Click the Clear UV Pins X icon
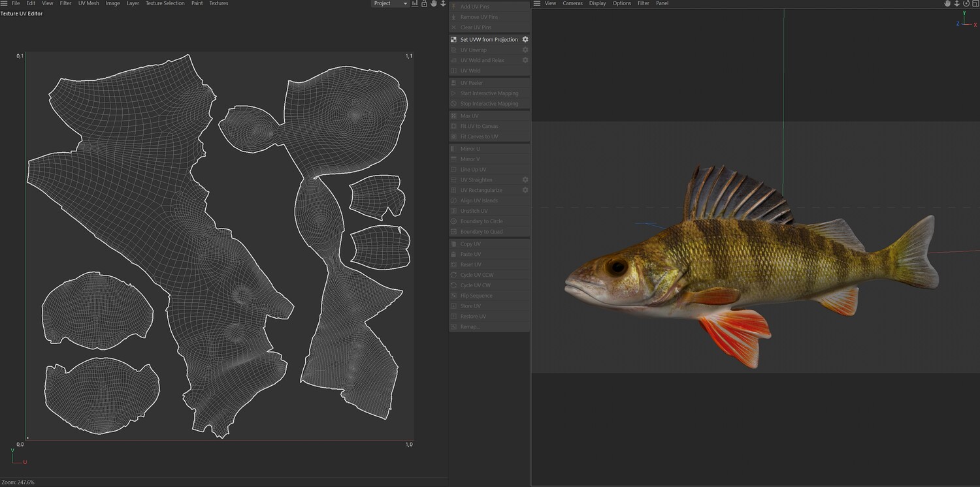This screenshot has width=980, height=487. (x=453, y=27)
